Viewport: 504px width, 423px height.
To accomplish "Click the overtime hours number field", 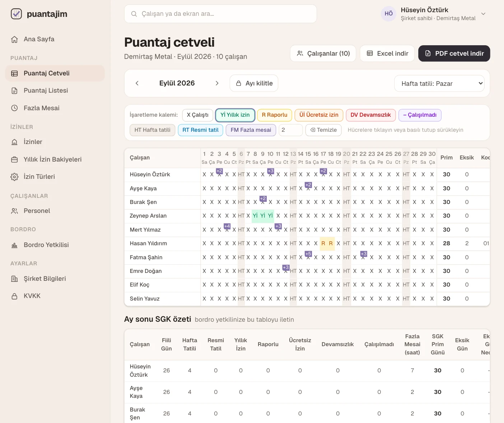I will (291, 130).
